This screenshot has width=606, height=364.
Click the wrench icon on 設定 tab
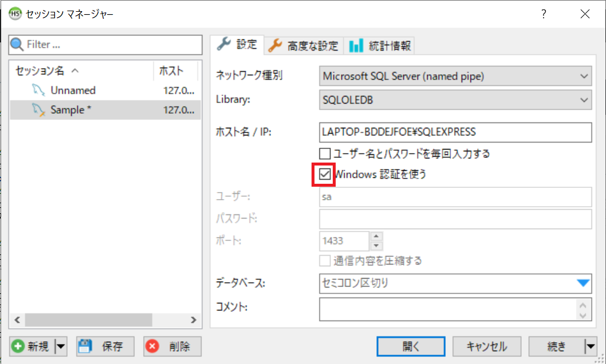click(x=224, y=44)
